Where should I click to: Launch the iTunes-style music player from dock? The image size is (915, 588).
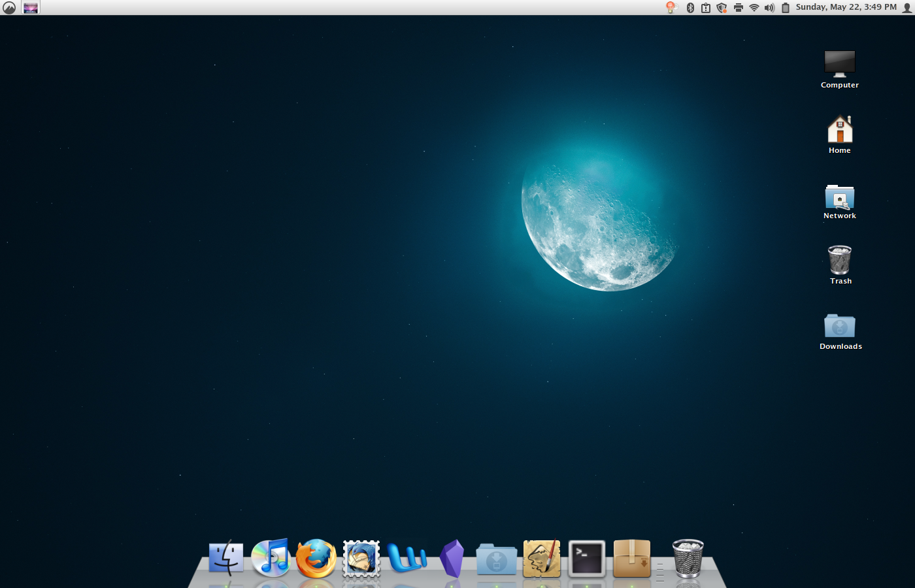271,558
